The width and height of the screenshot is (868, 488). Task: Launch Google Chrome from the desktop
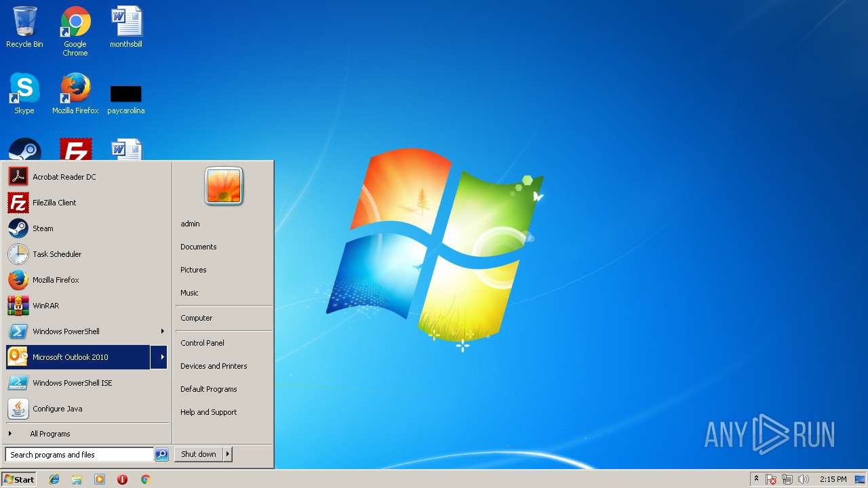75,31
